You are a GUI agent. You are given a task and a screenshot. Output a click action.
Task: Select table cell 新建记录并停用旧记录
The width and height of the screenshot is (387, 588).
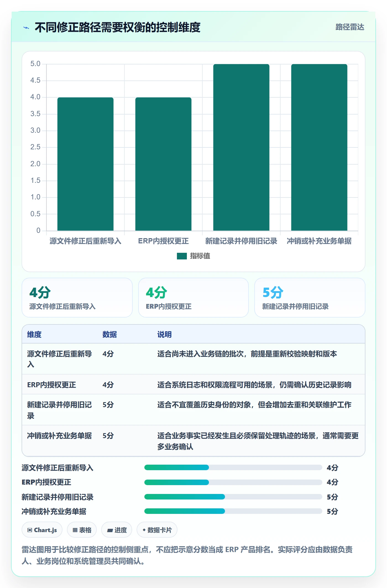click(x=60, y=410)
